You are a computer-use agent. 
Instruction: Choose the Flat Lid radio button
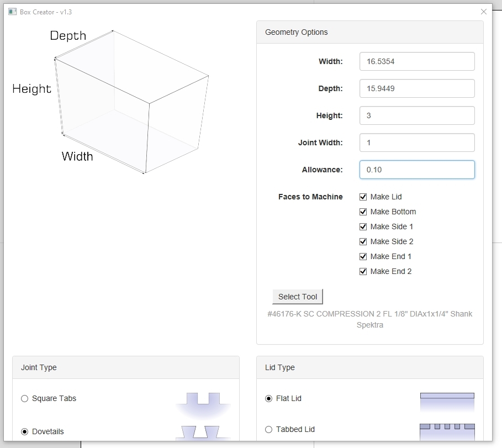(x=269, y=398)
